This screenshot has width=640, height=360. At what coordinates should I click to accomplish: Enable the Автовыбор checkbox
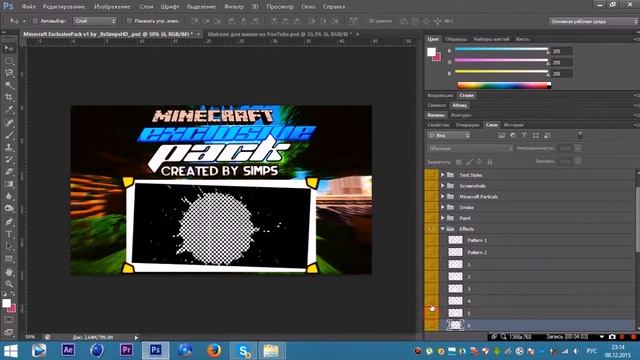35,21
